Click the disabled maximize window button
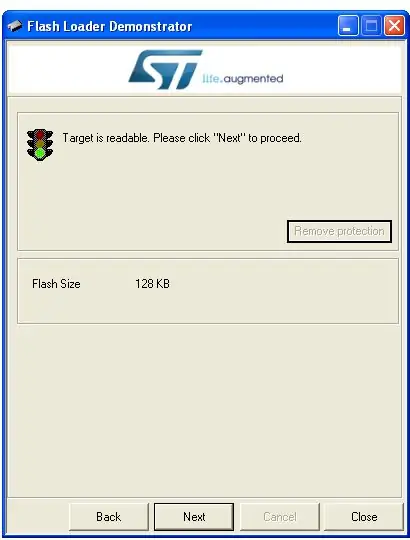The width and height of the screenshot is (410, 540). tap(371, 26)
